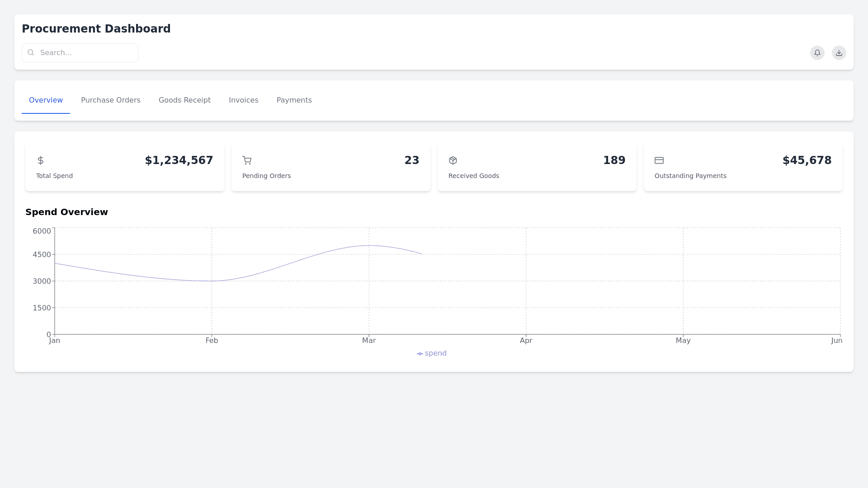Open the Payments tab
The image size is (868, 488).
coord(294,100)
